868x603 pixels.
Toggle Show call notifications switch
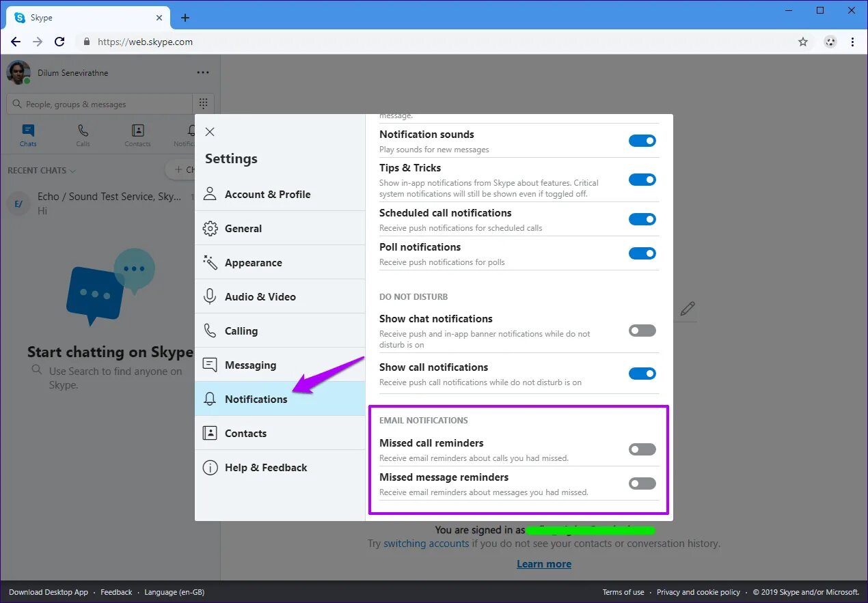click(x=642, y=374)
